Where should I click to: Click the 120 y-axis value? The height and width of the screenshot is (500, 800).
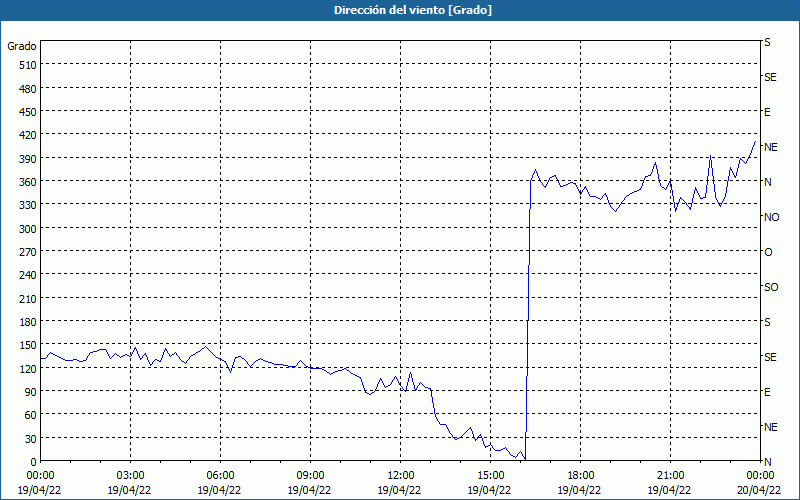tap(28, 369)
